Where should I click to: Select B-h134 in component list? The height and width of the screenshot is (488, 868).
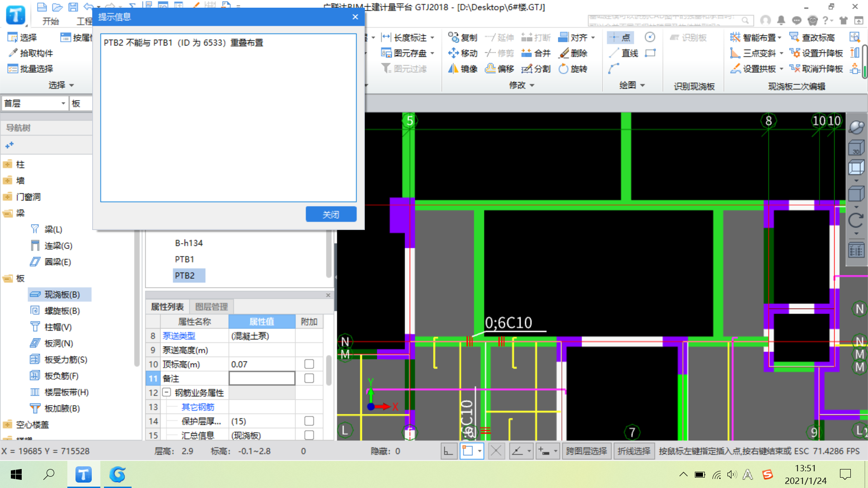coord(189,243)
